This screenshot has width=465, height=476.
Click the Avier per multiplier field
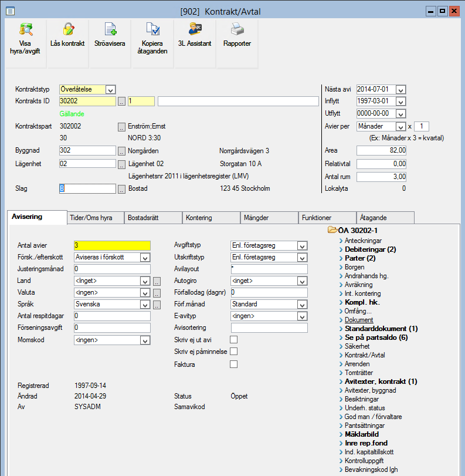(422, 127)
